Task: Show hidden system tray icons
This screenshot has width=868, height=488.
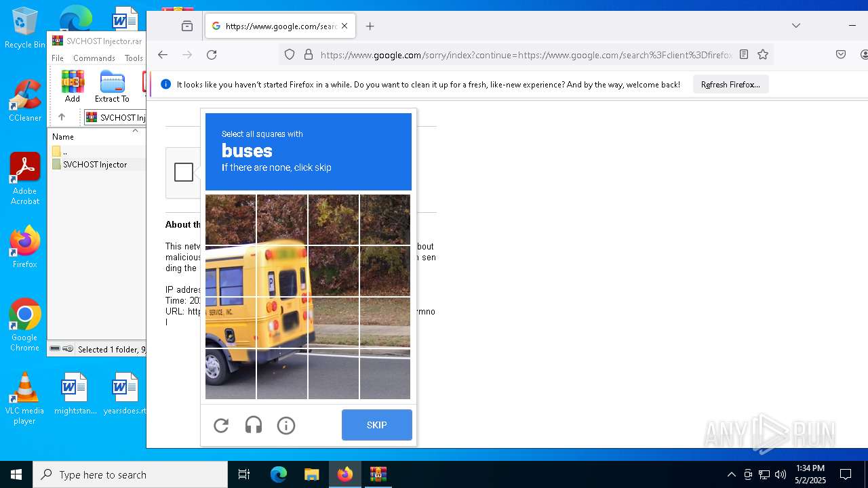Action: click(731, 474)
